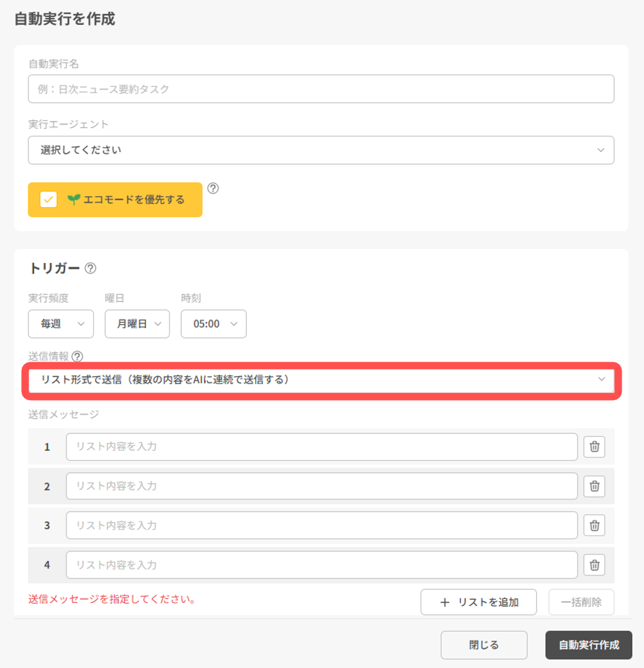Expand the 送信情報 list format dropdown
Viewport: 644px width, 668px height.
pyautogui.click(x=321, y=380)
